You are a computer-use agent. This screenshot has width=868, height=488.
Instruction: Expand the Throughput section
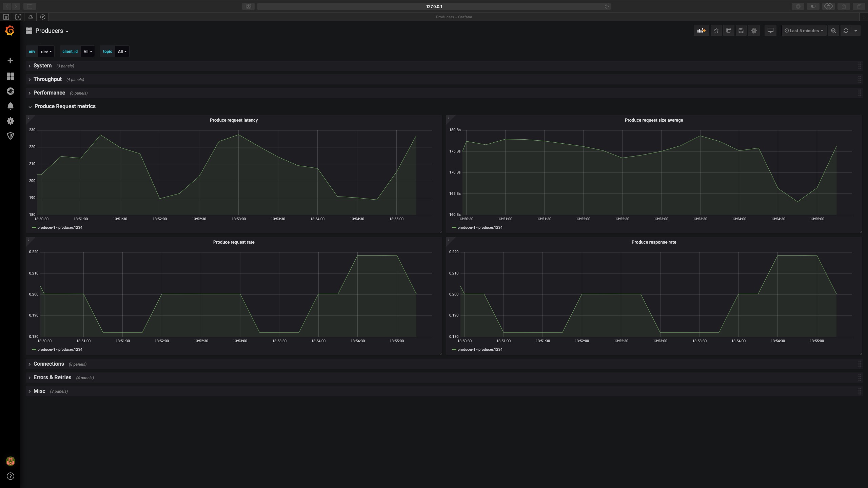(x=48, y=79)
